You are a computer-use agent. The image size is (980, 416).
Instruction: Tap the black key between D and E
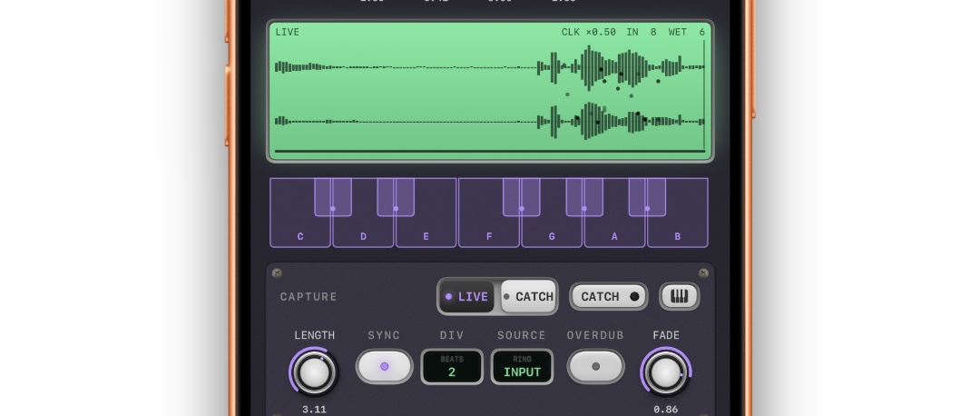396,197
